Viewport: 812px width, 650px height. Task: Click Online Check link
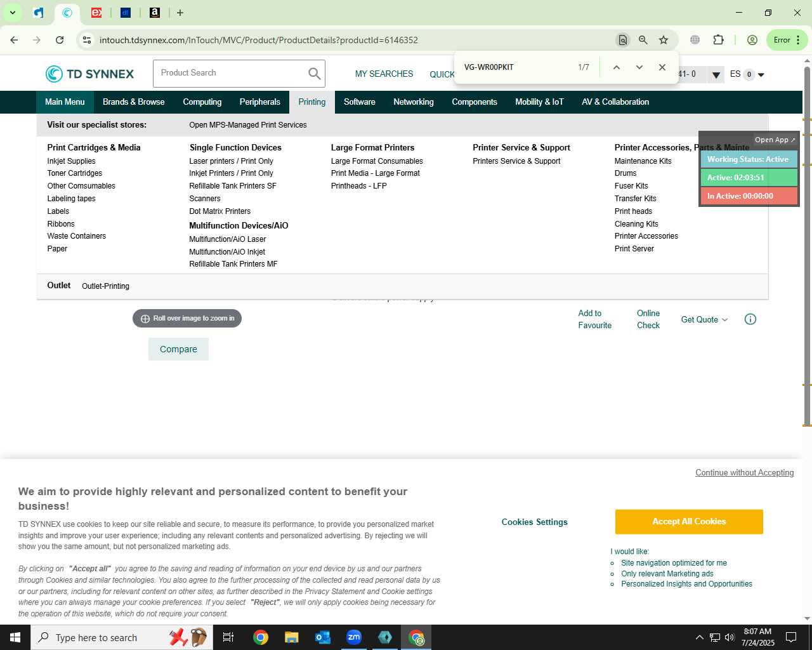tap(648, 319)
